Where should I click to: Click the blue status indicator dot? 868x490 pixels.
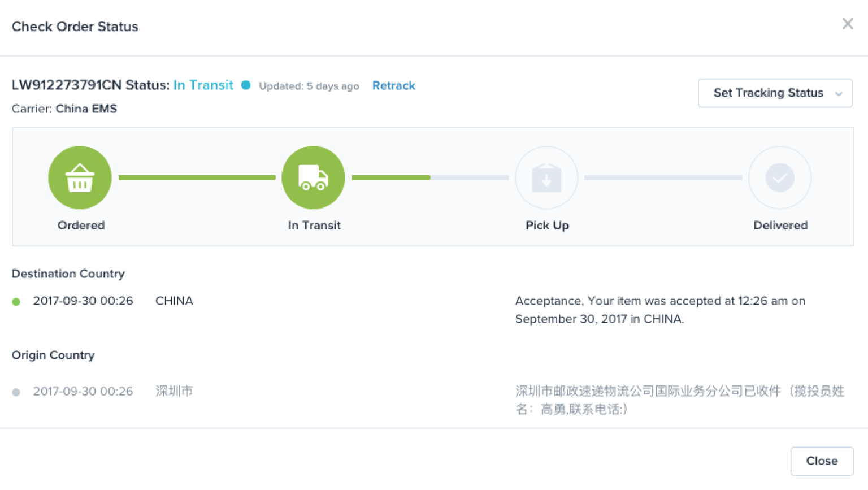[x=246, y=85]
